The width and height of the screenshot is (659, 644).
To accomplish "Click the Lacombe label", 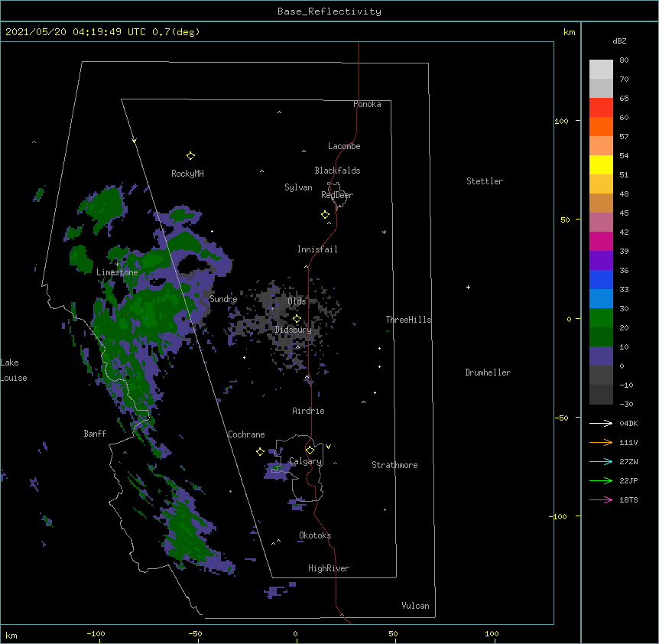I will (x=344, y=146).
